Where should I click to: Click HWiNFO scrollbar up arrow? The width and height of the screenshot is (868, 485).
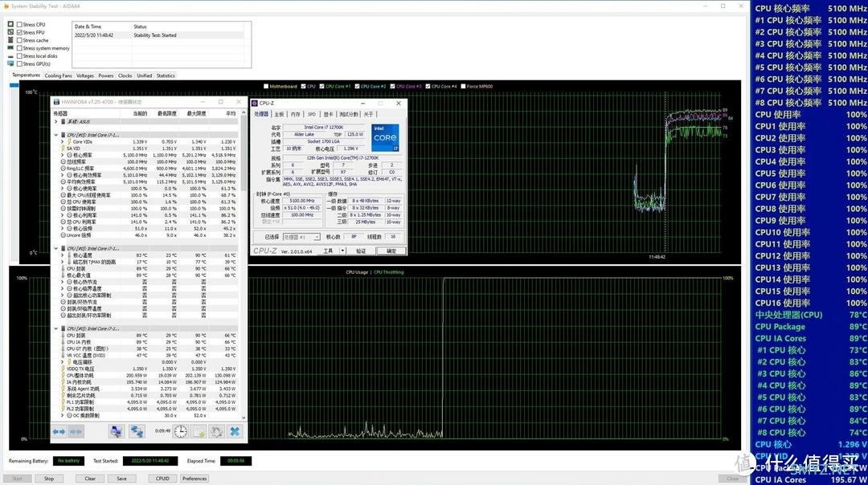point(244,112)
